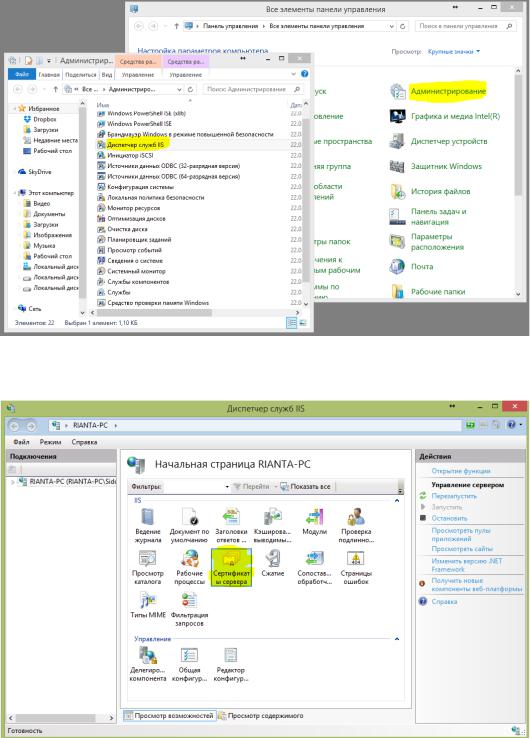Open Редактор конфигурации management icon
This screenshot has width=530, height=738.
pyautogui.click(x=231, y=664)
